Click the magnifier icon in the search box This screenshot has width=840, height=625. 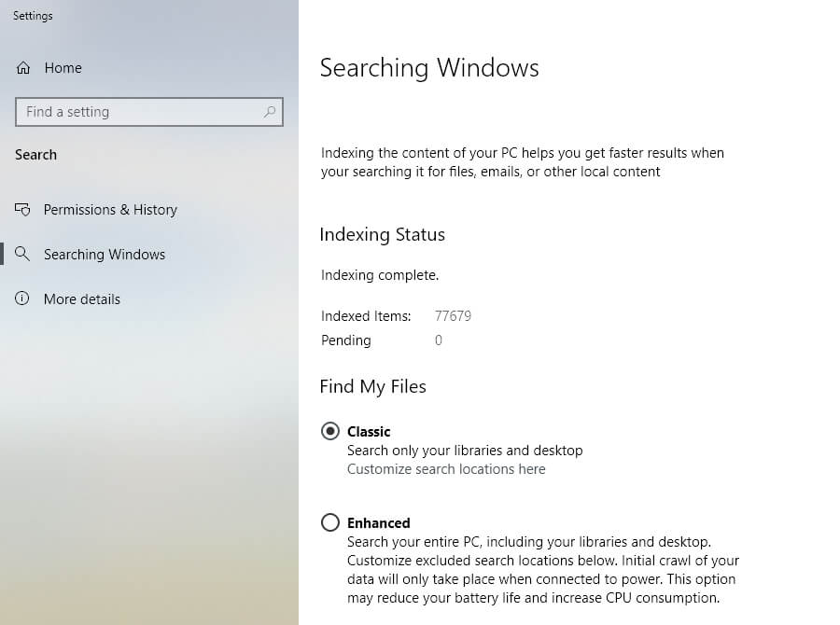(x=270, y=111)
